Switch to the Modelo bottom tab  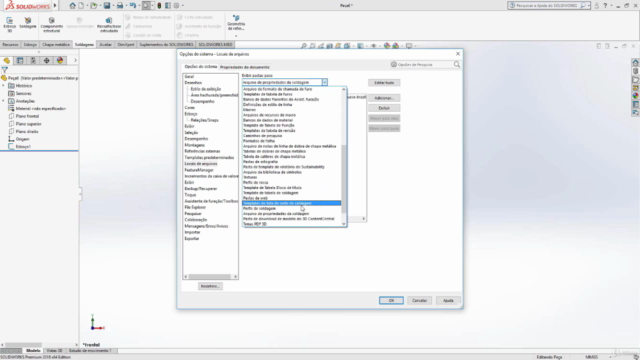tap(33, 351)
